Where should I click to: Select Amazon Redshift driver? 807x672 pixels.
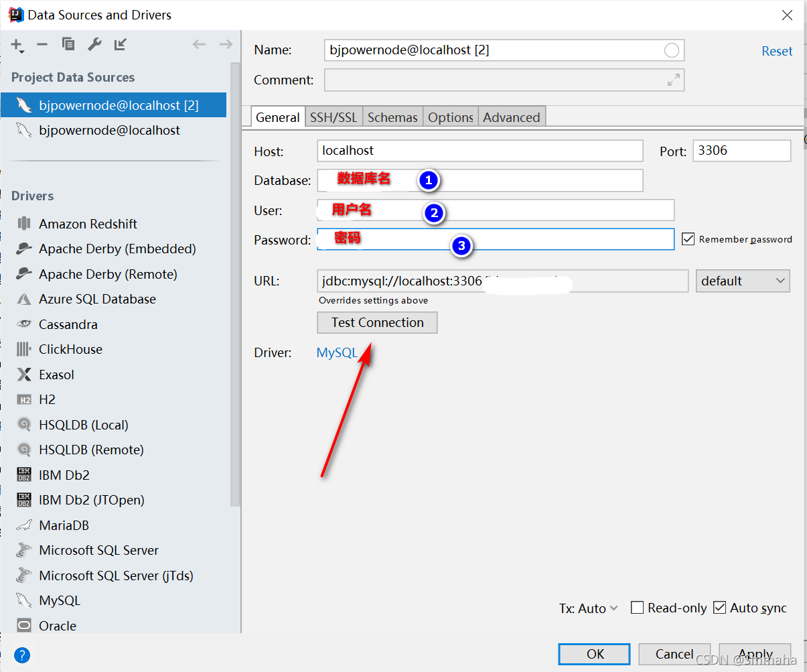[x=88, y=224]
